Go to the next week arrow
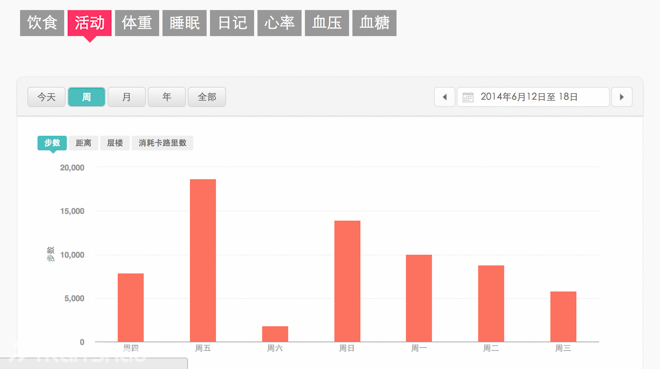Screen dimensions: 660x369 (622, 97)
